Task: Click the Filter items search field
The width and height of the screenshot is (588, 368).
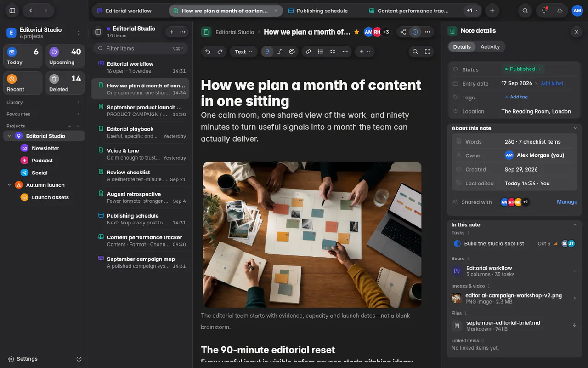Action: [140, 48]
